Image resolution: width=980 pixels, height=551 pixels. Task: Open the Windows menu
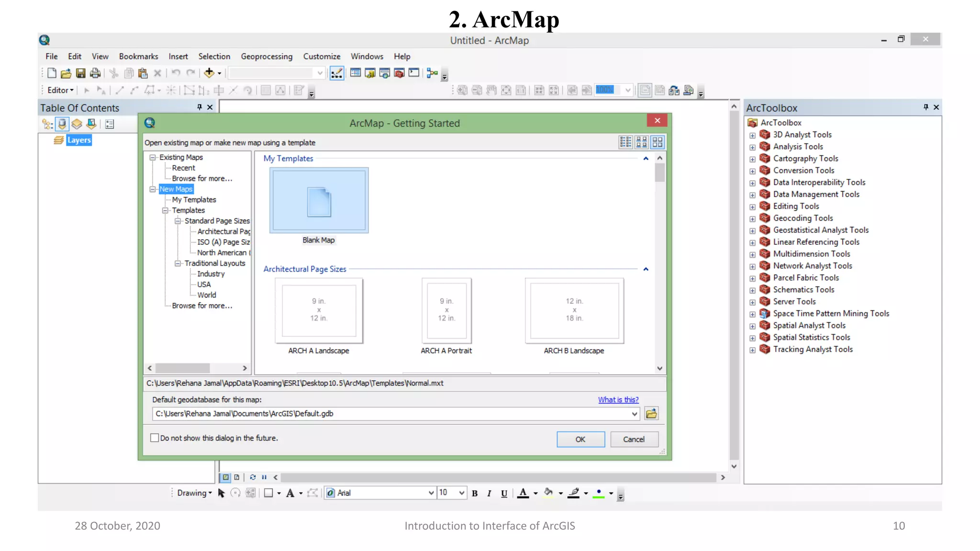pos(367,56)
